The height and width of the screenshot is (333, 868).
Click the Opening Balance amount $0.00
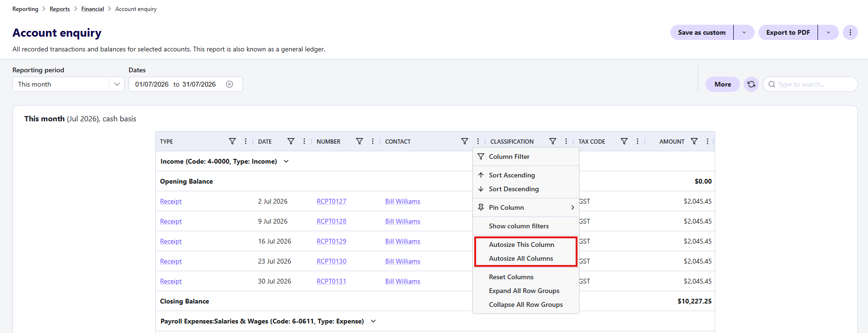[703, 181]
